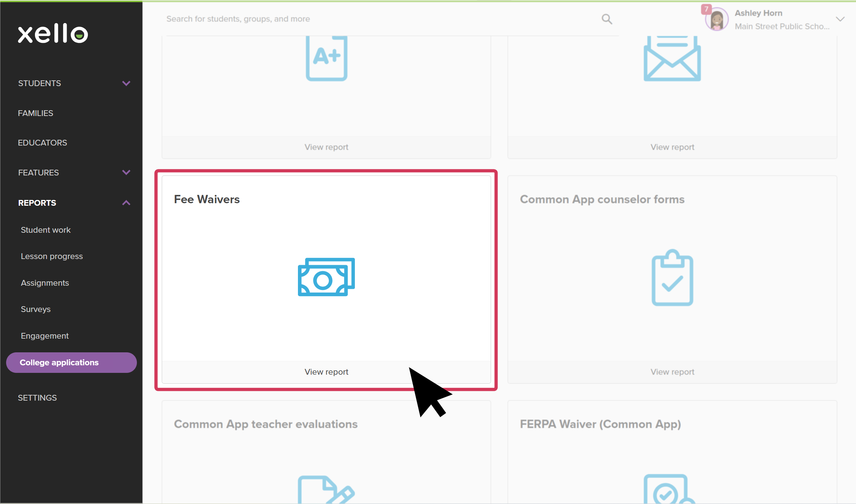This screenshot has width=856, height=504.
Task: Open the Student work report
Action: coord(46,230)
